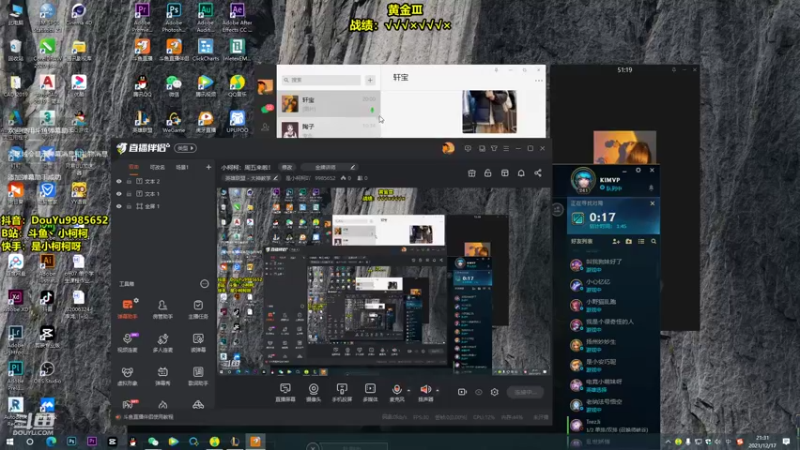The image size is (800, 450).
Task: Expand microphone options arrow
Action: point(409,390)
